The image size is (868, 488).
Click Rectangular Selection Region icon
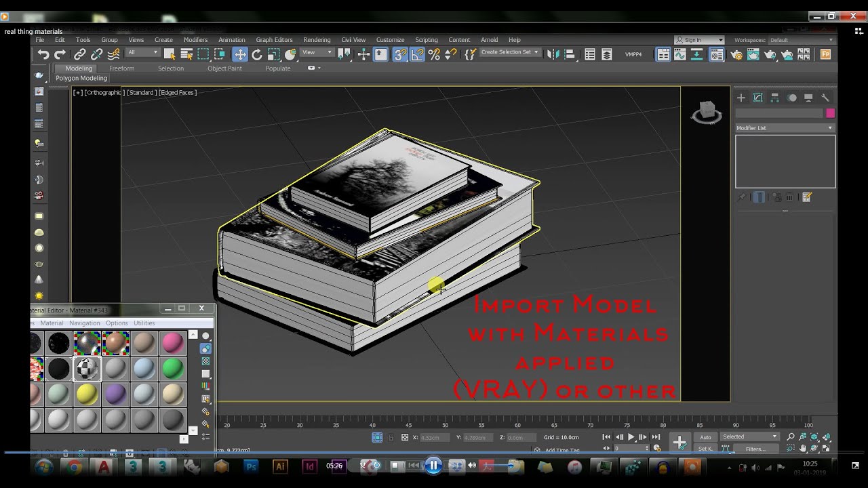[203, 55]
